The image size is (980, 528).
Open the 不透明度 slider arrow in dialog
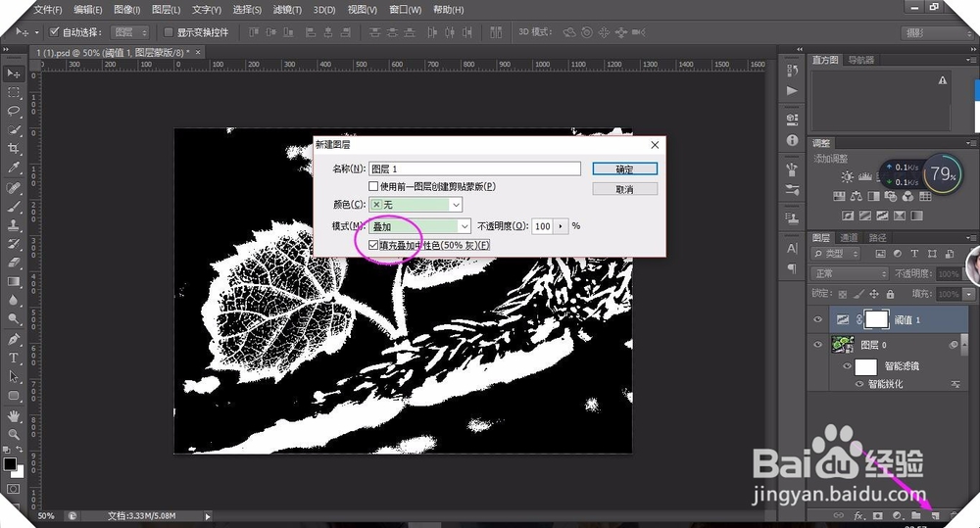click(x=561, y=226)
